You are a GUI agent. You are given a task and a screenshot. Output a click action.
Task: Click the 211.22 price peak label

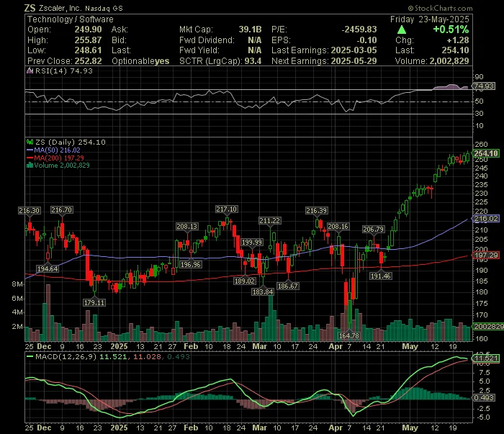[x=270, y=221]
